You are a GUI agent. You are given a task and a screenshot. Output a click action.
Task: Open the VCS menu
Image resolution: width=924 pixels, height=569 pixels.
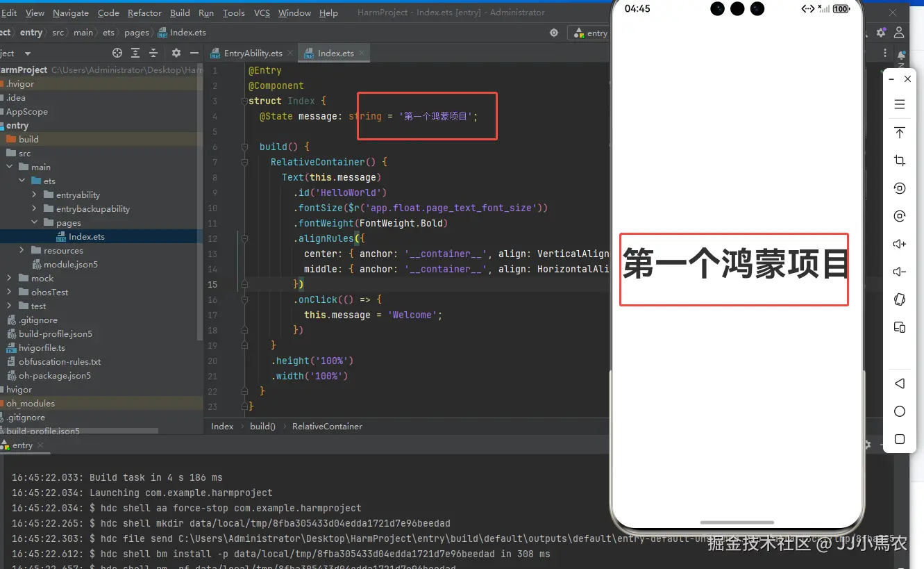(x=262, y=13)
